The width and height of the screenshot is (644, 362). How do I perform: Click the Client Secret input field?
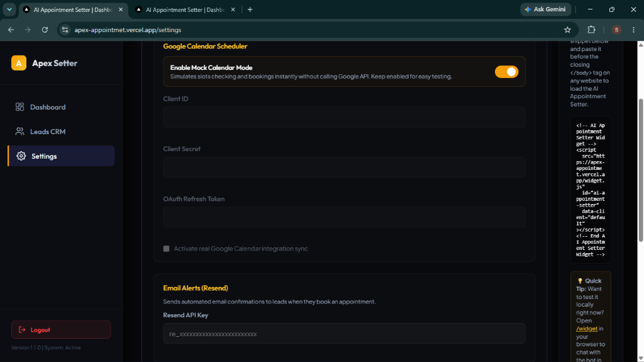click(x=344, y=167)
